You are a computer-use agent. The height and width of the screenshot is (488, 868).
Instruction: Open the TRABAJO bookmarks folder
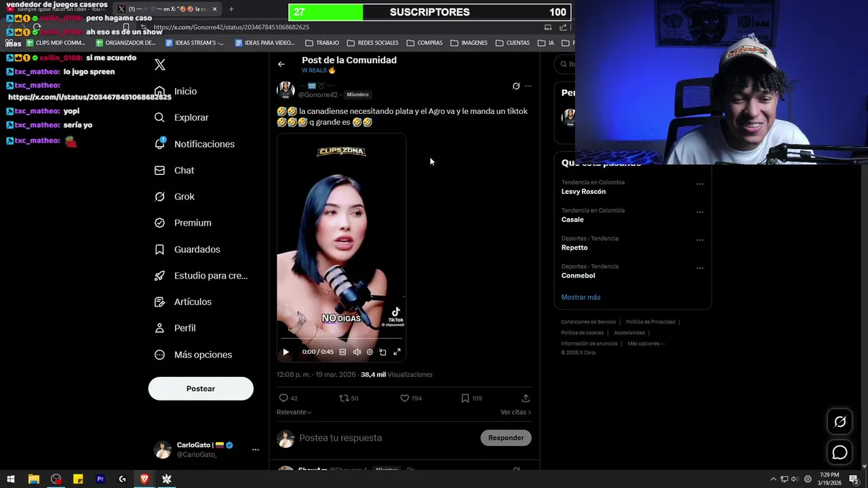click(321, 43)
